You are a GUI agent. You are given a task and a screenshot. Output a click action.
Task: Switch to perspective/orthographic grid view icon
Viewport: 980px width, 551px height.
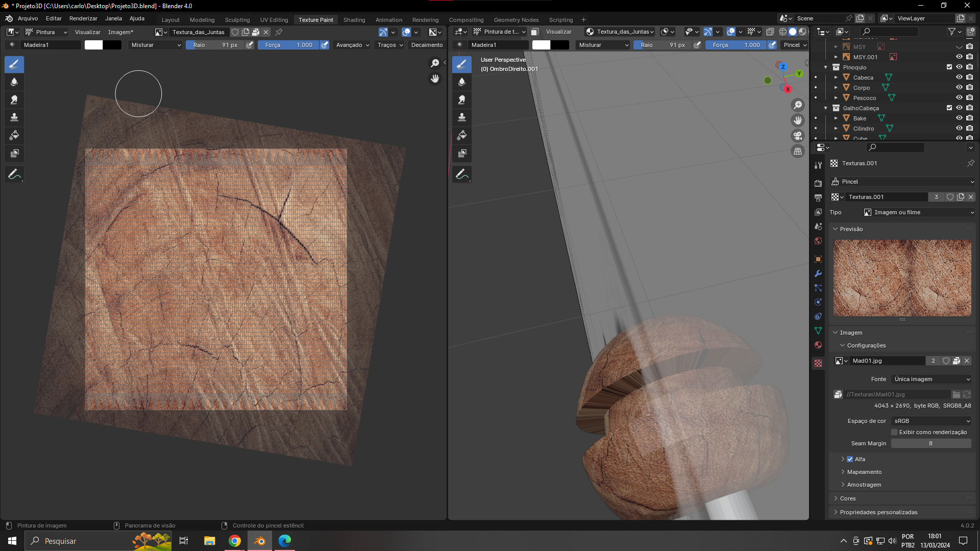(x=797, y=152)
